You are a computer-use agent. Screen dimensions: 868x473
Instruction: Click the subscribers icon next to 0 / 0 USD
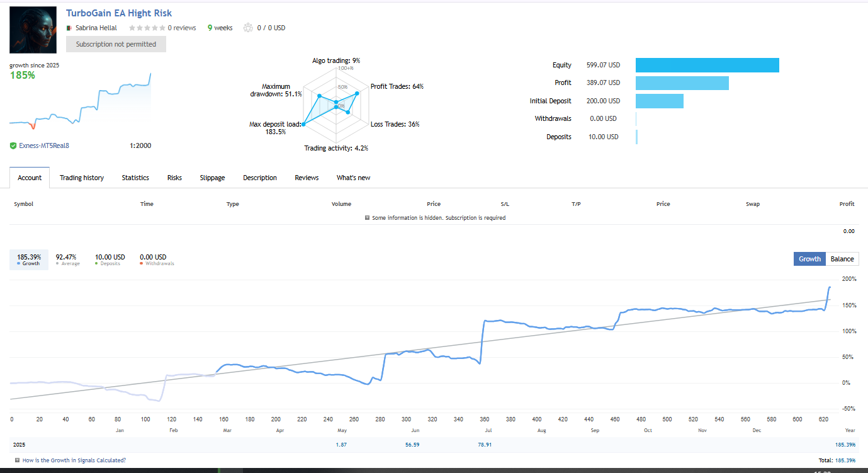pyautogui.click(x=248, y=28)
